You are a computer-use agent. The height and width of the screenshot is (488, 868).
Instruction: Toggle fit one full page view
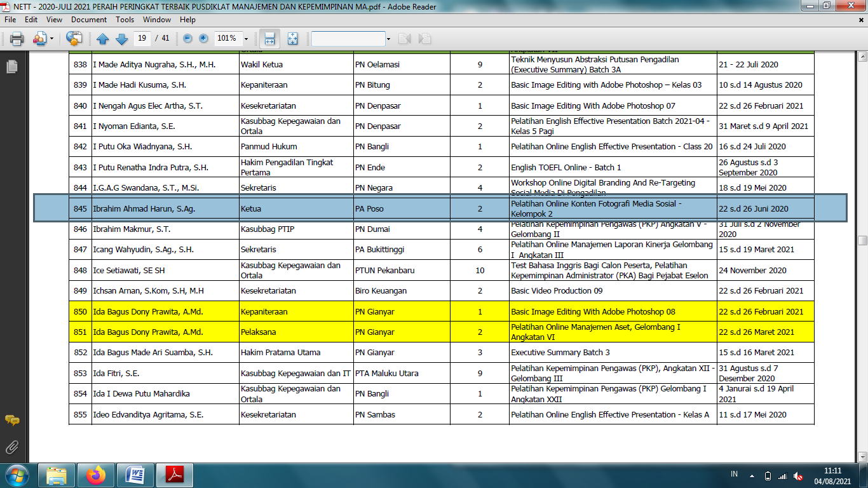(292, 39)
